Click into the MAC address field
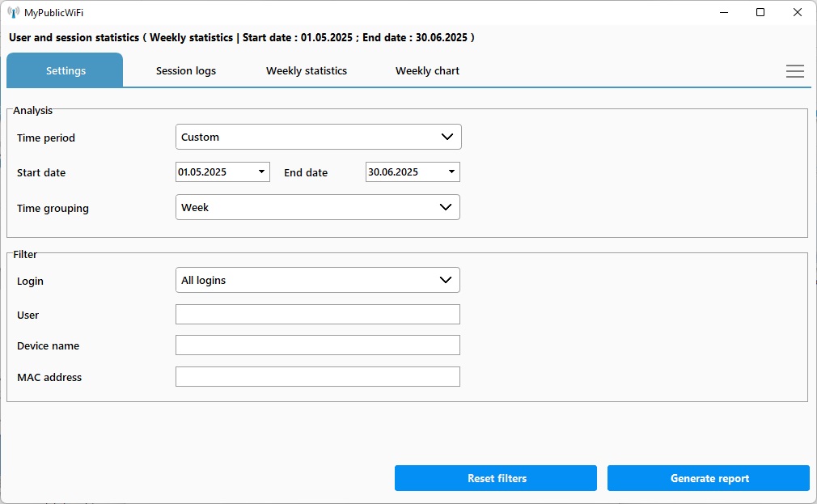This screenshot has height=504, width=817. [x=317, y=377]
